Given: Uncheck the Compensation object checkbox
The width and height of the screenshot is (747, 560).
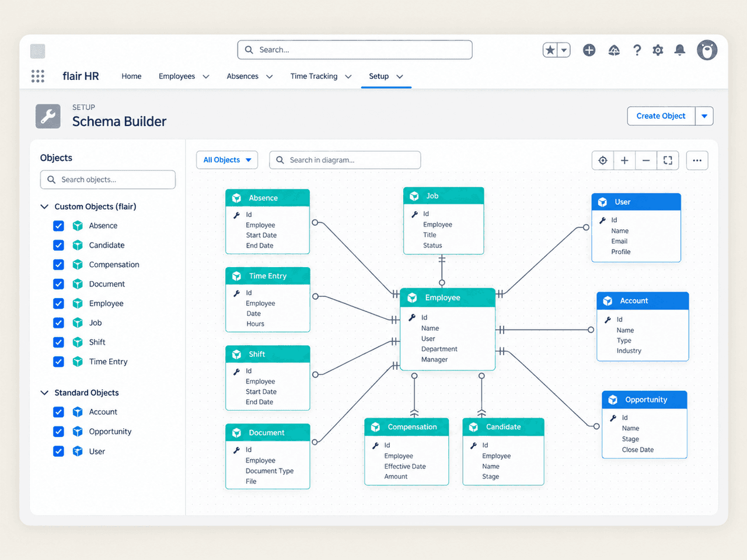Looking at the screenshot, I should pos(58,265).
